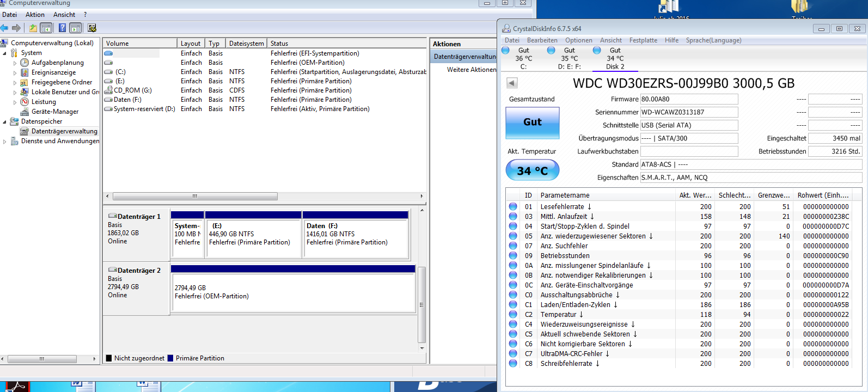Image resolution: width=868 pixels, height=392 pixels.
Task: Expand Weitere Aktionen in the Aktionen pane
Action: point(471,70)
